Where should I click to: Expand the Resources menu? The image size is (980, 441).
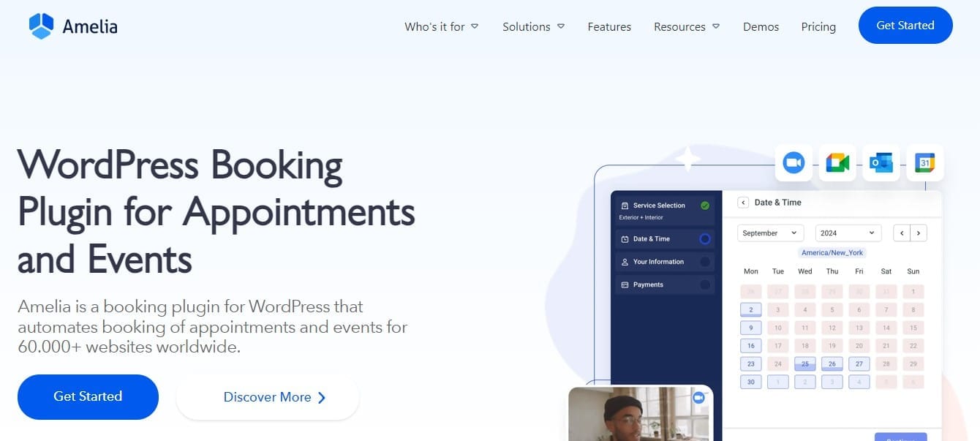(x=687, y=26)
